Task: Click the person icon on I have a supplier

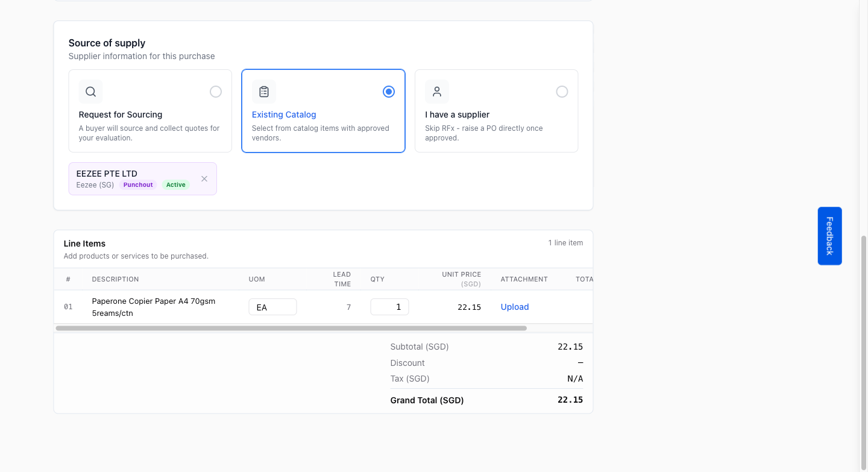Action: point(437,92)
